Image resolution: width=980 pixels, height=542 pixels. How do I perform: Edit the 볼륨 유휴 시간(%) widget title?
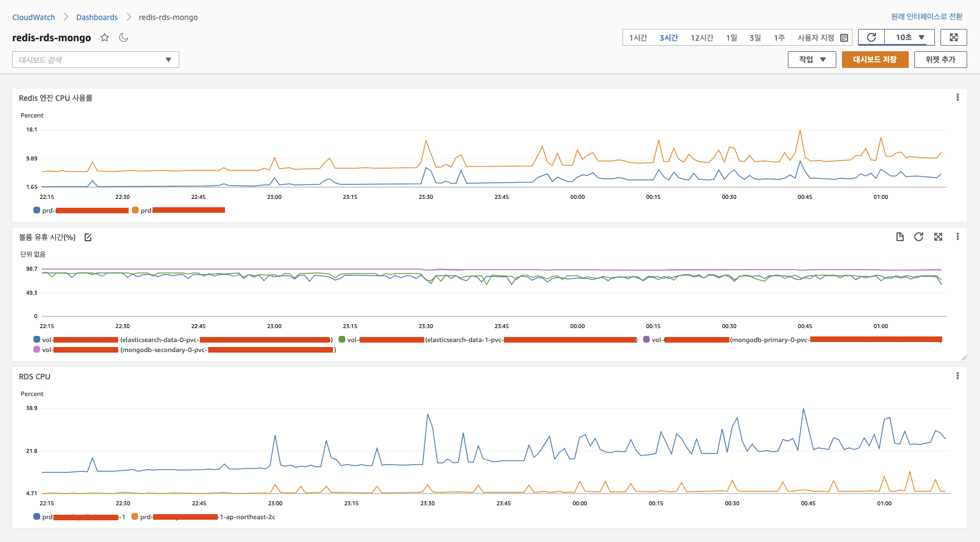88,237
